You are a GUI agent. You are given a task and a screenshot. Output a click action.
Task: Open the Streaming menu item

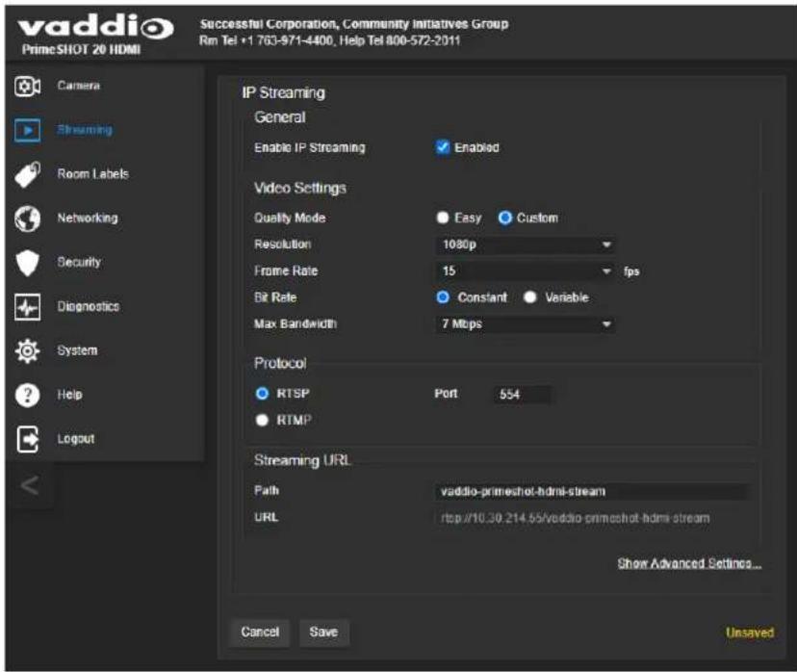85,130
